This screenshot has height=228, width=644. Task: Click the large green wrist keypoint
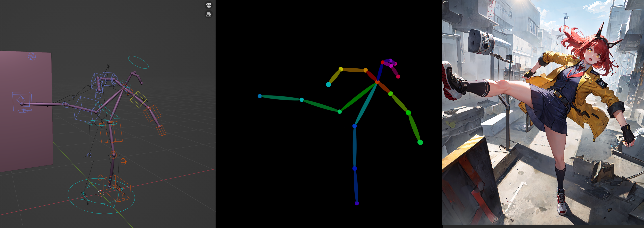(420, 142)
